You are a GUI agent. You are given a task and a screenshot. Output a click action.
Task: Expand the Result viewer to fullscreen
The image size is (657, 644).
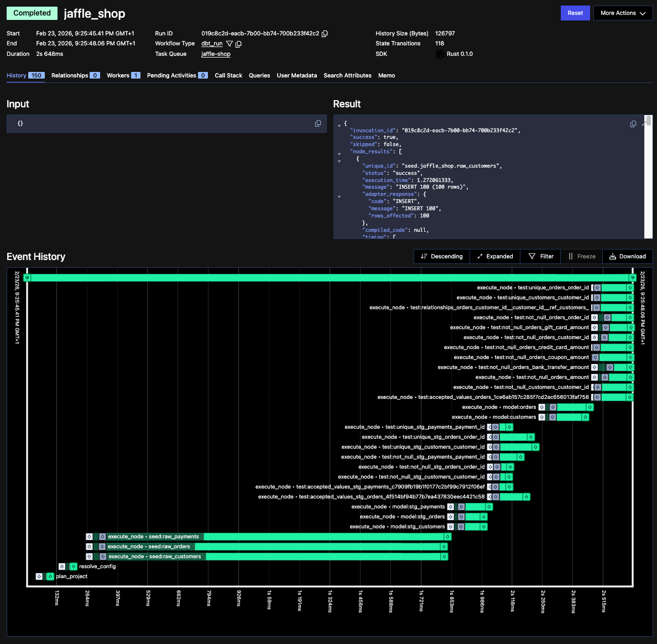pyautogui.click(x=643, y=123)
